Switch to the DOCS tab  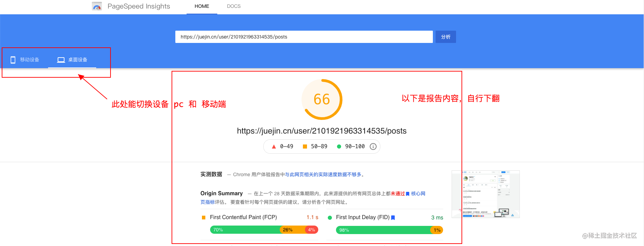pos(234,6)
